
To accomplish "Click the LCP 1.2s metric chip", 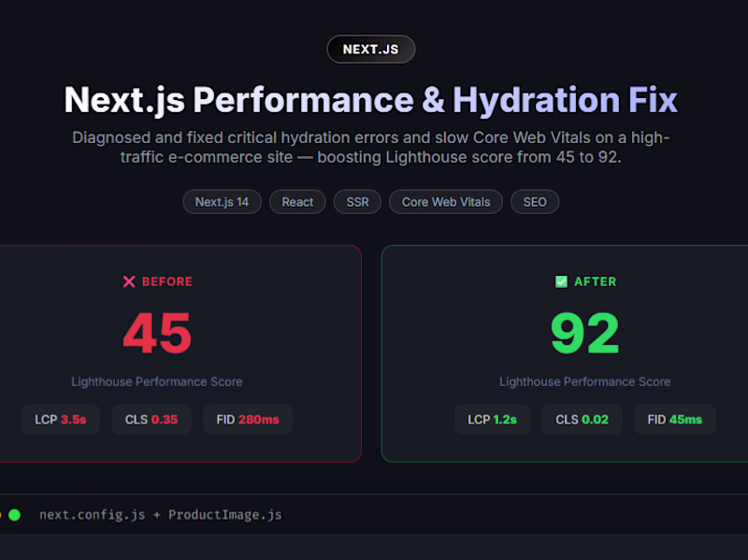I will 492,419.
